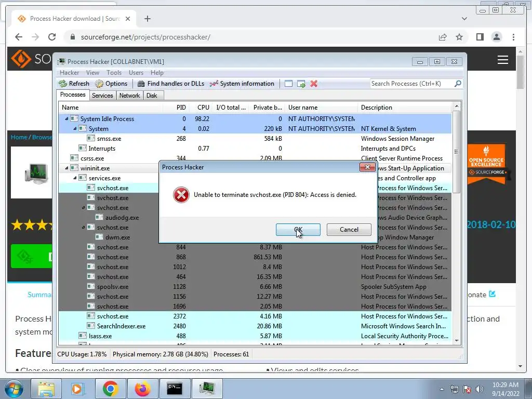Open the View menu

tap(92, 73)
